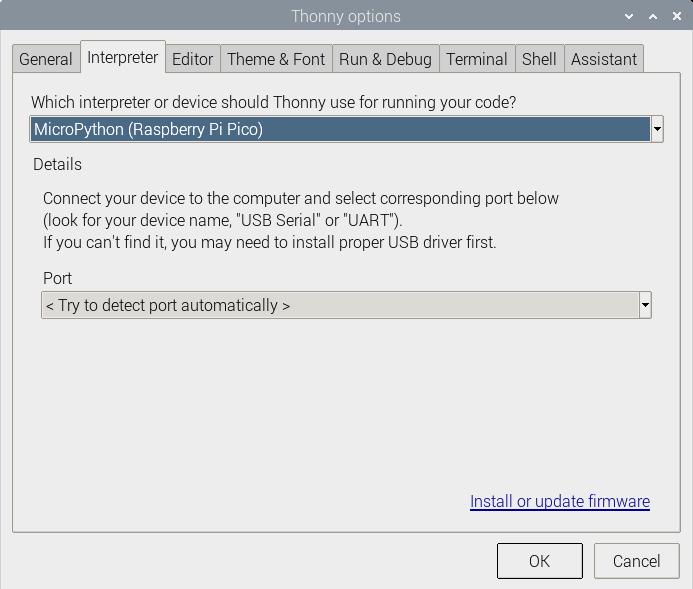Go to the Theme & Font tab
The height and width of the screenshot is (589, 693).
[x=276, y=59]
